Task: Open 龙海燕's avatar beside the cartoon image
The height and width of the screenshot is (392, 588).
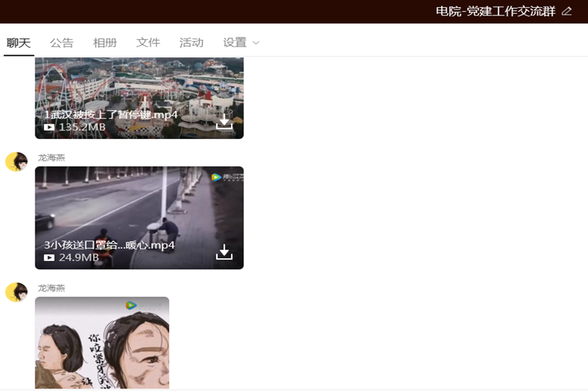Action: [16, 292]
